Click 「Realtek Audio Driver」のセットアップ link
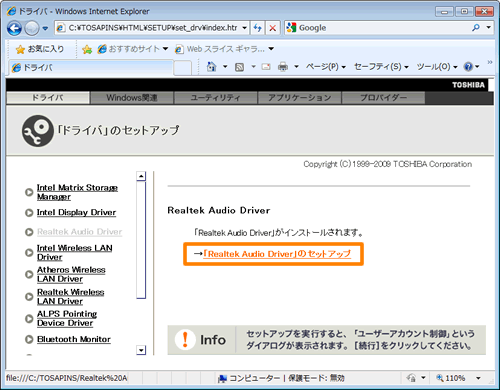500x390 pixels. pos(277,254)
